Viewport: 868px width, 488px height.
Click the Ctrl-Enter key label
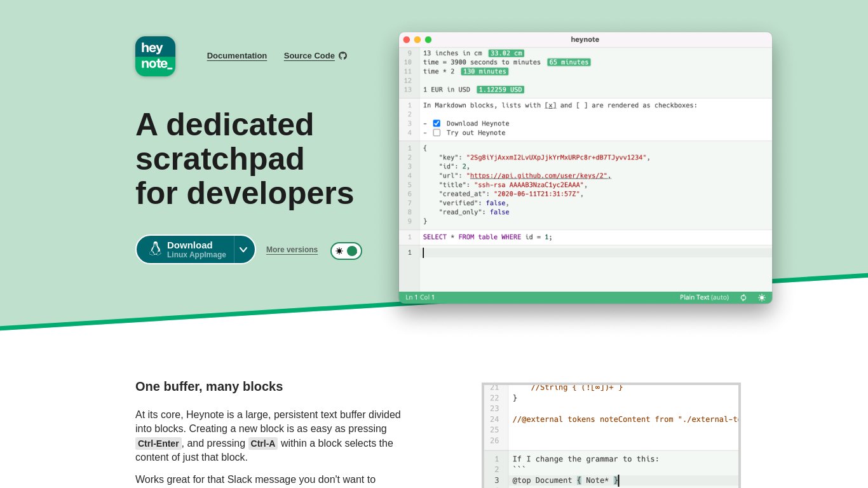(x=158, y=444)
